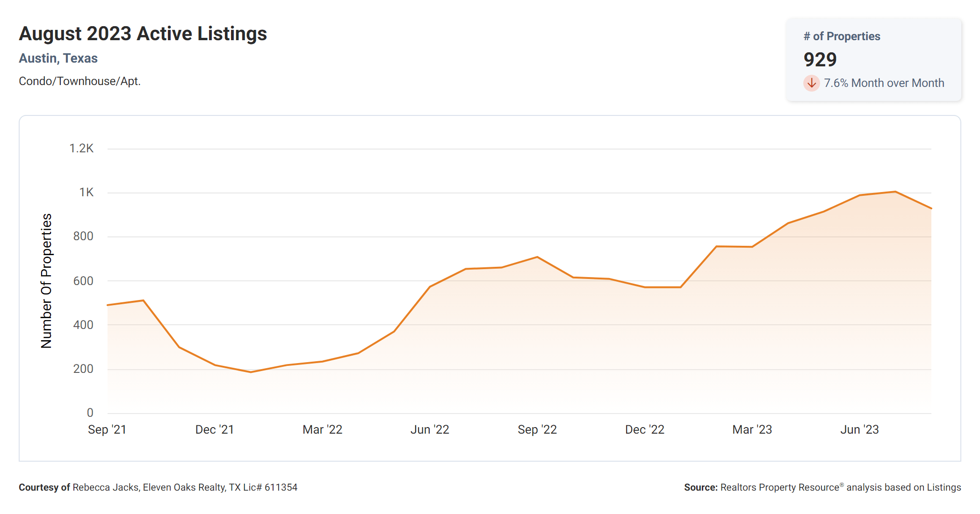Image resolution: width=980 pixels, height=514 pixels.
Task: Click the red down-arrow trend icon
Action: pos(811,83)
